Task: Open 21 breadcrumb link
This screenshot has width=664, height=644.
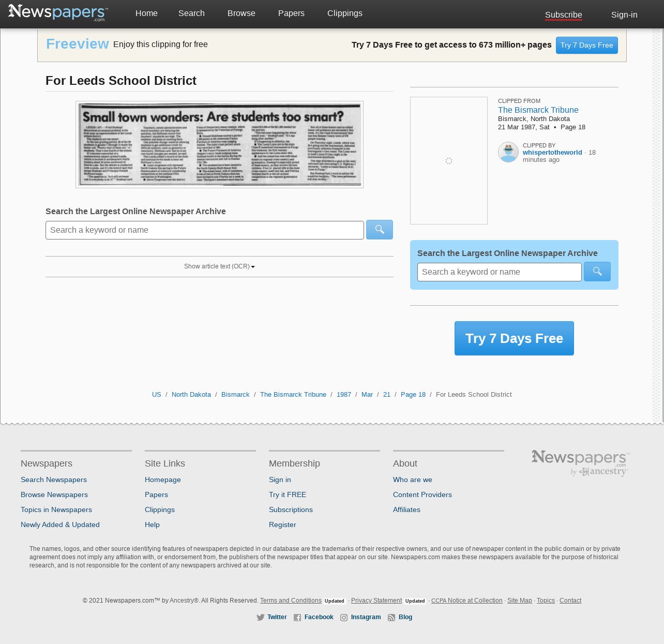Action: pos(387,395)
